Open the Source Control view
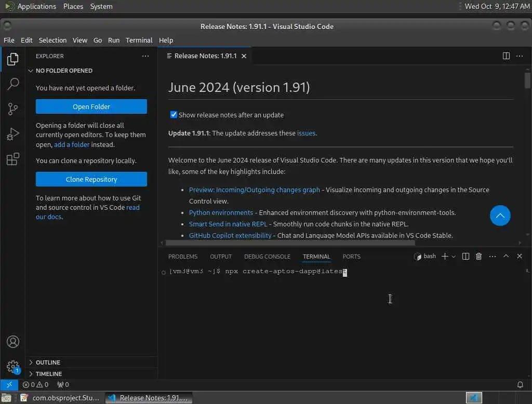The width and height of the screenshot is (532, 404). (x=13, y=109)
